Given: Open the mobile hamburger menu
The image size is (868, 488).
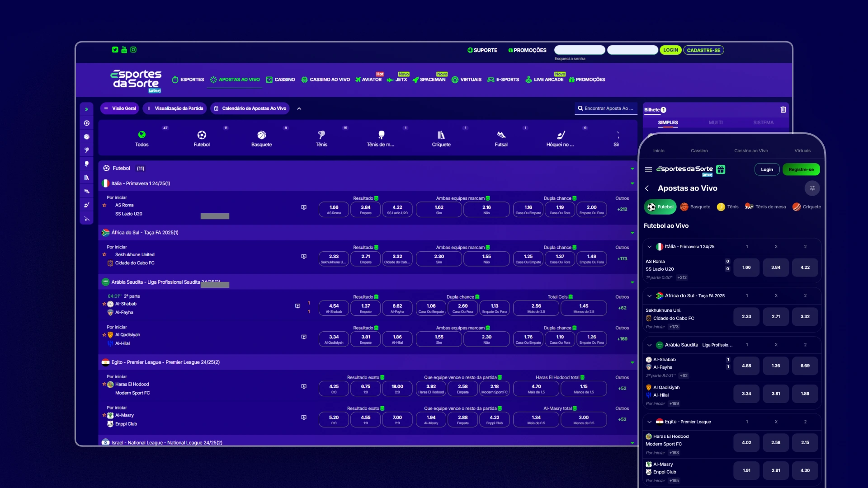Looking at the screenshot, I should coord(648,169).
